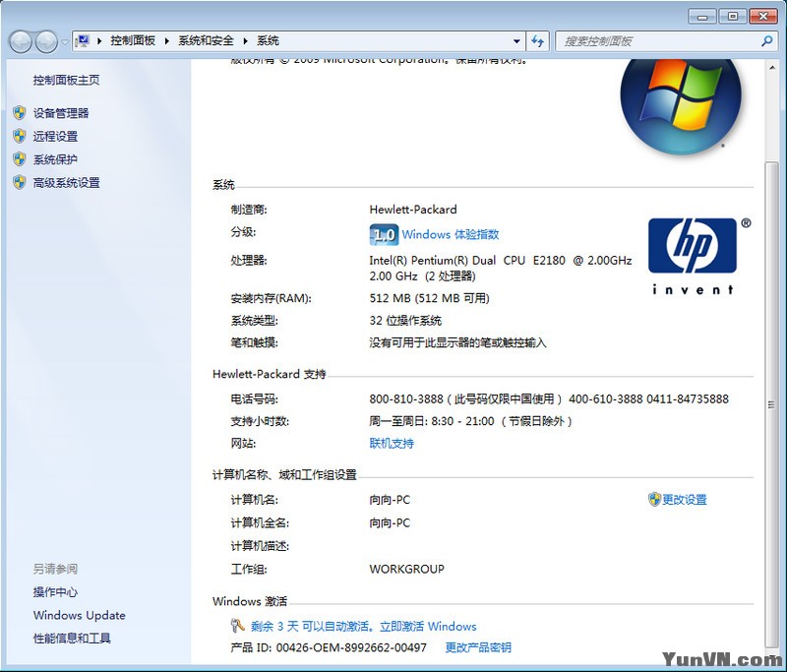
Task: Expand the arrow after 系统和安全 breadcrumb
Action: 245,41
